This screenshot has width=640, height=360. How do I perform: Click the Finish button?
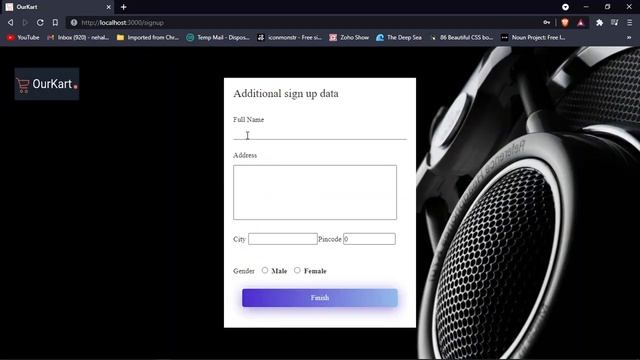tap(320, 298)
